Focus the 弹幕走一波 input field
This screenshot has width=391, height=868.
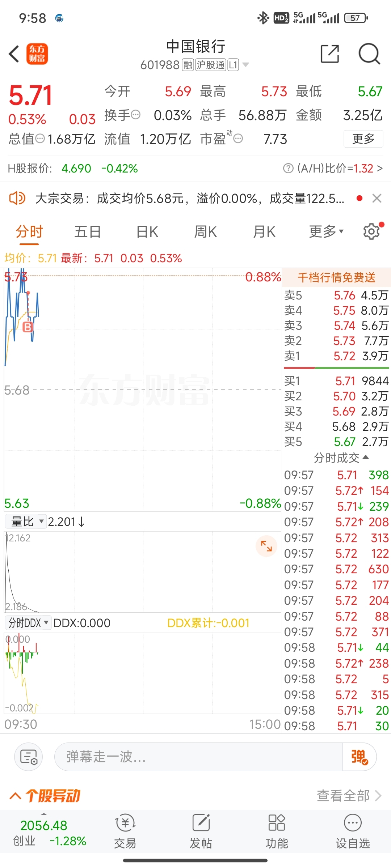[x=198, y=757]
